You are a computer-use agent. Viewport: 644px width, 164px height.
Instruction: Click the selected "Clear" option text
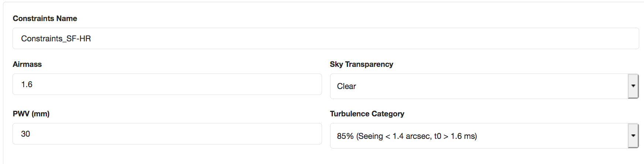coord(346,86)
